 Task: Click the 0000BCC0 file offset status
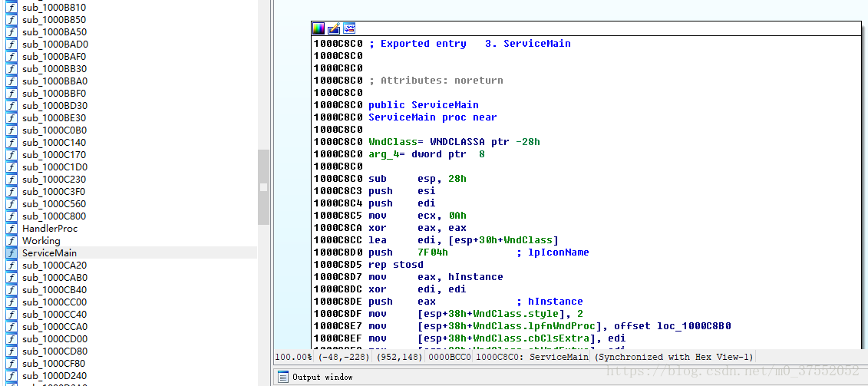point(449,357)
